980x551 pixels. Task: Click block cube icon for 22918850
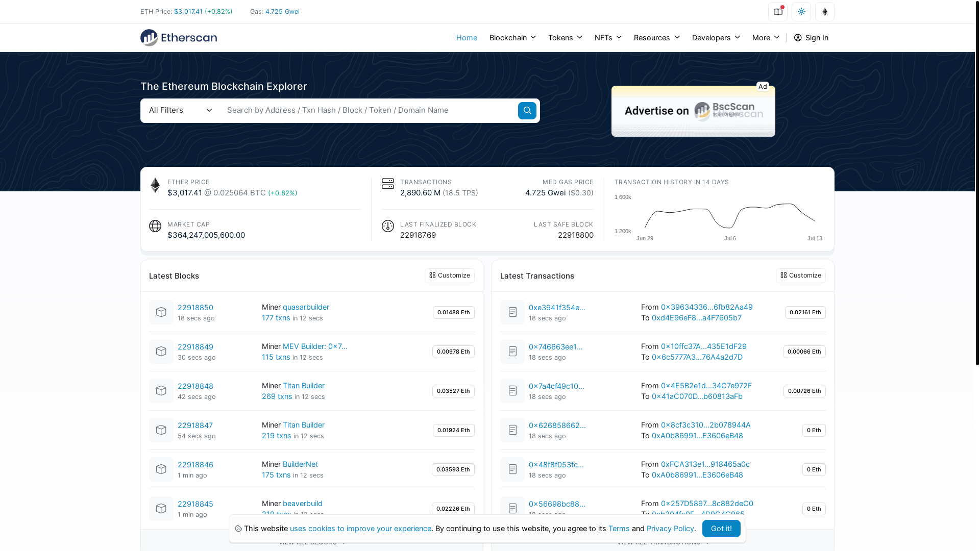161,312
